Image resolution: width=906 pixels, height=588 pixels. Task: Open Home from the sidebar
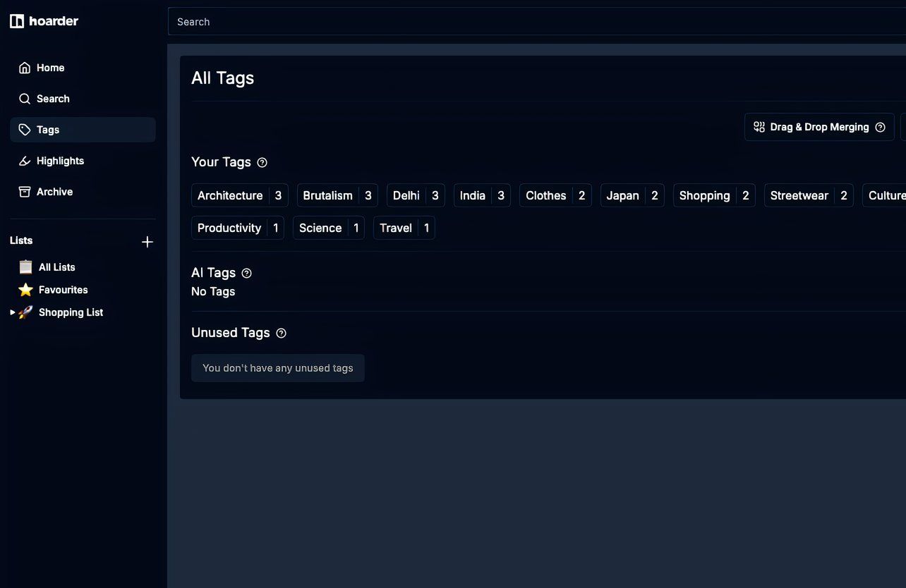[x=83, y=68]
